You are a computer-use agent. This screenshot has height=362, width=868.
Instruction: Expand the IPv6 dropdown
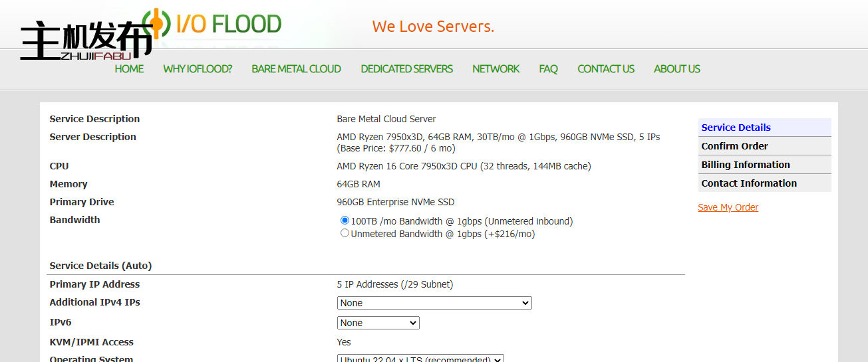[378, 323]
